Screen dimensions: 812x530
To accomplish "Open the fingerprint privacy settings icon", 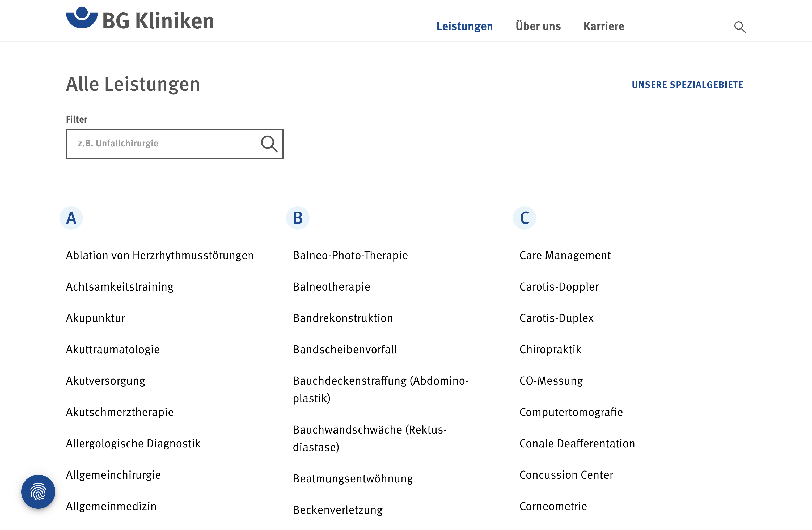I will pyautogui.click(x=39, y=492).
